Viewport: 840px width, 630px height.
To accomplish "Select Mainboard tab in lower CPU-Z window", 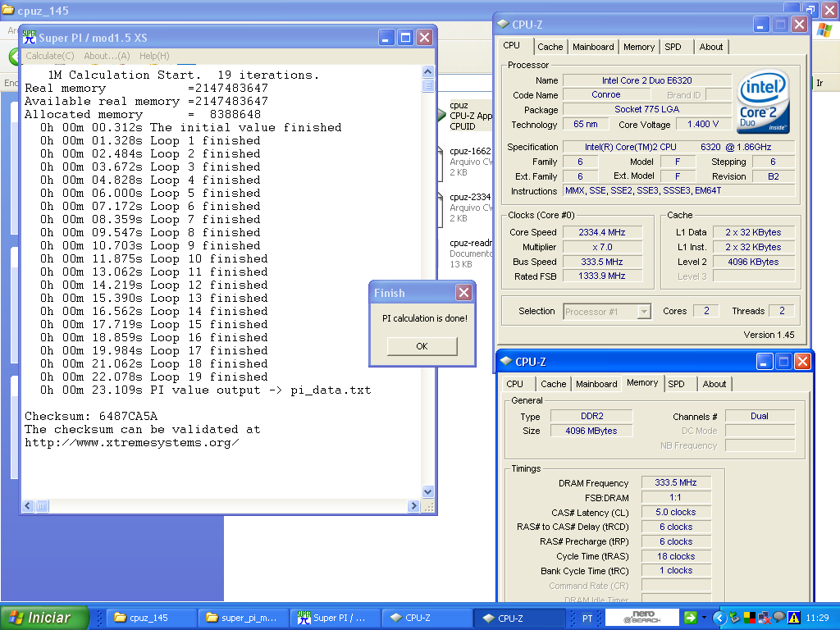I will tap(596, 384).
